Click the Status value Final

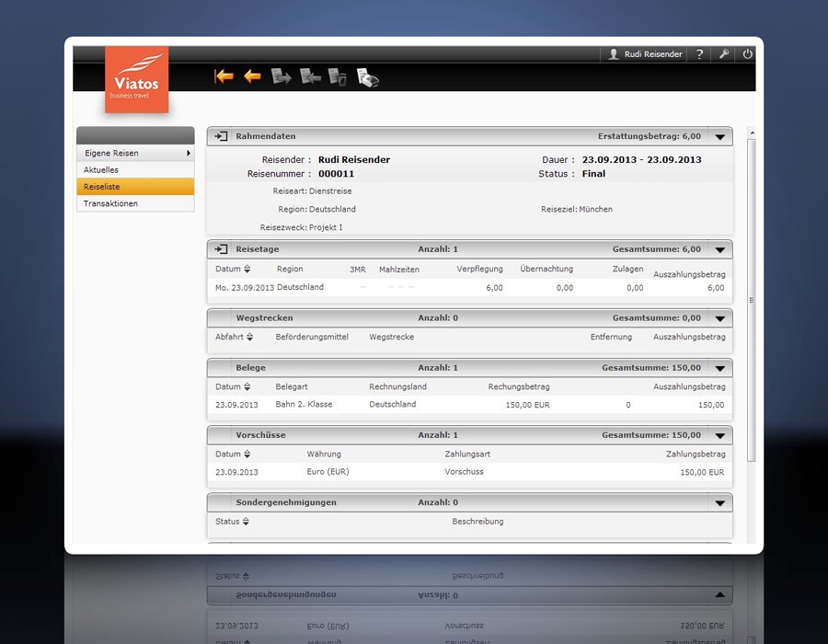[593, 174]
